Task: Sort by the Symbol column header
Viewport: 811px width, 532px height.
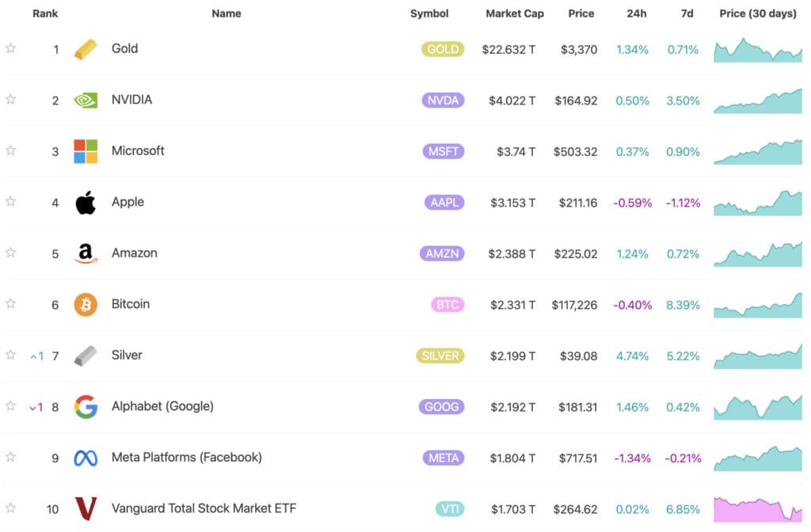Action: click(x=429, y=13)
